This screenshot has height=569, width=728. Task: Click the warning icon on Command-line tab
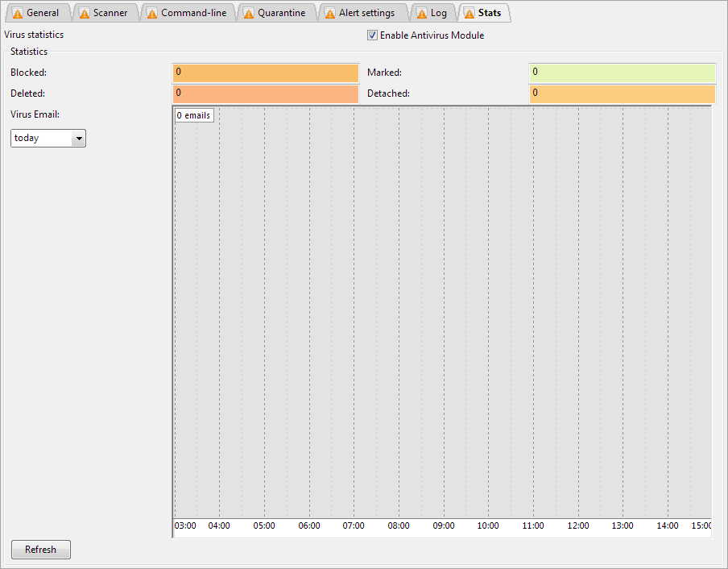(152, 14)
